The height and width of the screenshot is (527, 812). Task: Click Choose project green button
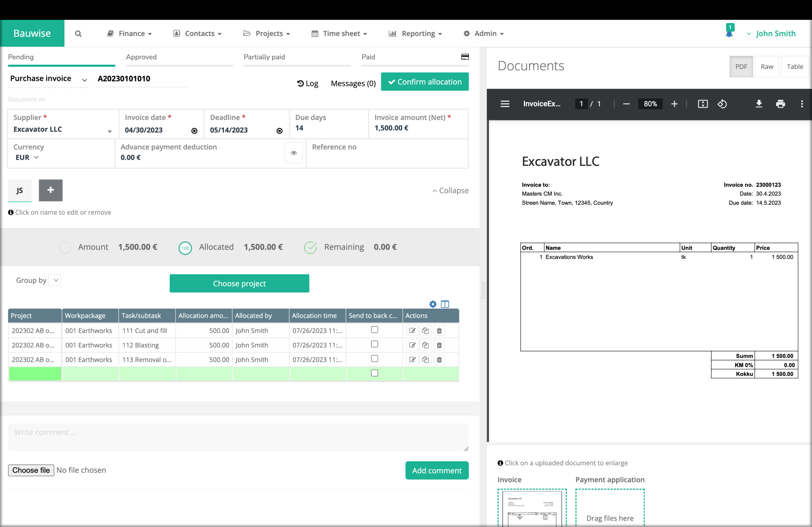tap(240, 283)
